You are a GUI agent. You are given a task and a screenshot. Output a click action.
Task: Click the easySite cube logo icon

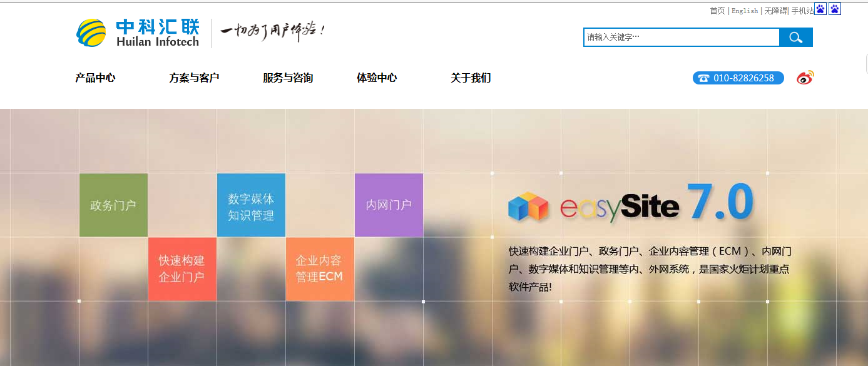pyautogui.click(x=528, y=206)
